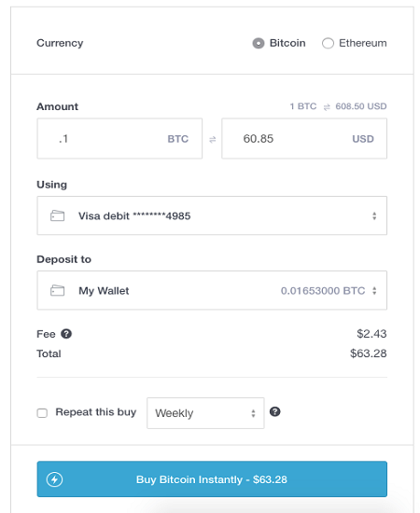Click the lightning bolt icon on the buy button
Image resolution: width=420 pixels, height=513 pixels.
54,479
